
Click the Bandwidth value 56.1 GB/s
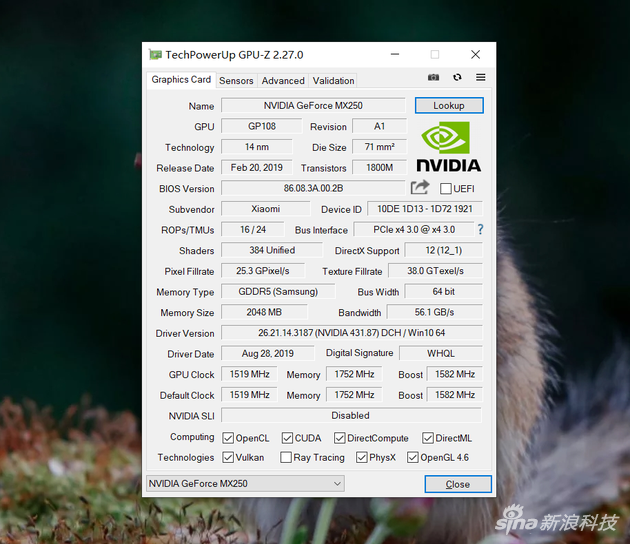coord(434,312)
